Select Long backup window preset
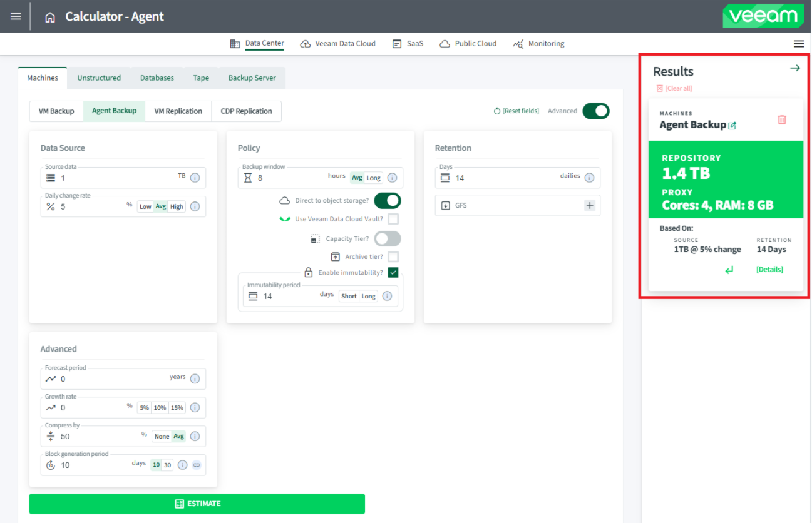 pos(374,178)
